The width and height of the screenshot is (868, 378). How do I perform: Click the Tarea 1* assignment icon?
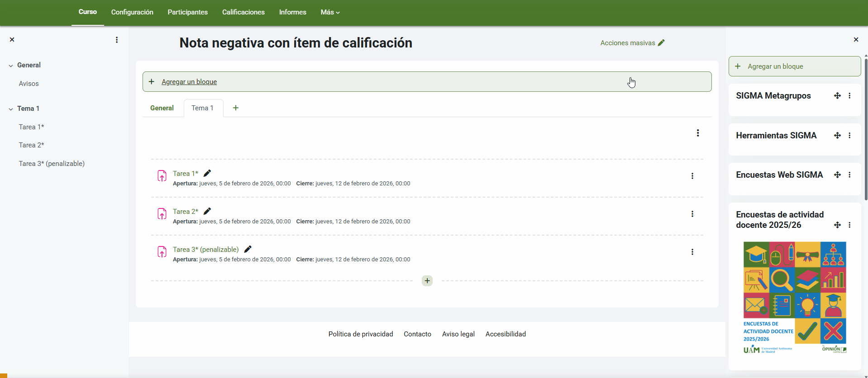point(162,176)
